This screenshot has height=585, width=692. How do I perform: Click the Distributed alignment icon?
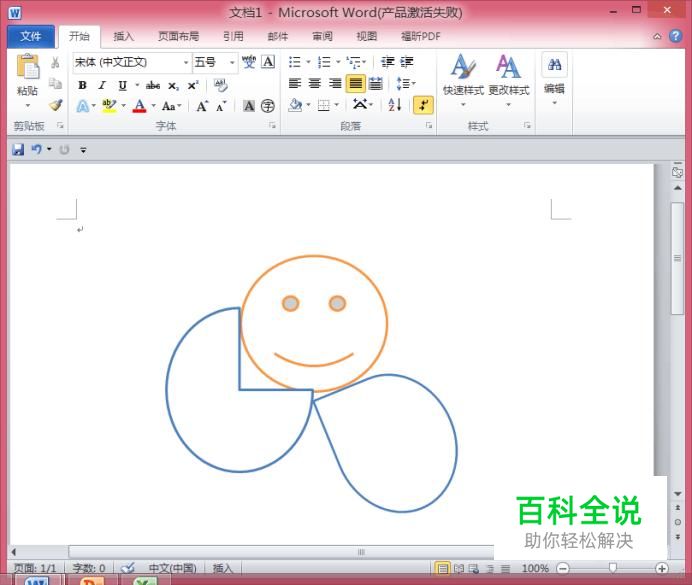coord(376,83)
